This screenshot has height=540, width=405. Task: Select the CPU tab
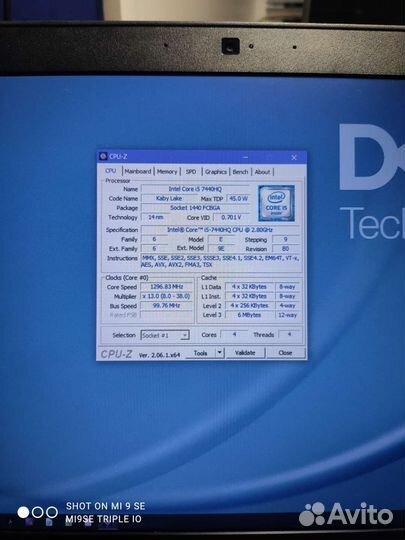[111, 171]
